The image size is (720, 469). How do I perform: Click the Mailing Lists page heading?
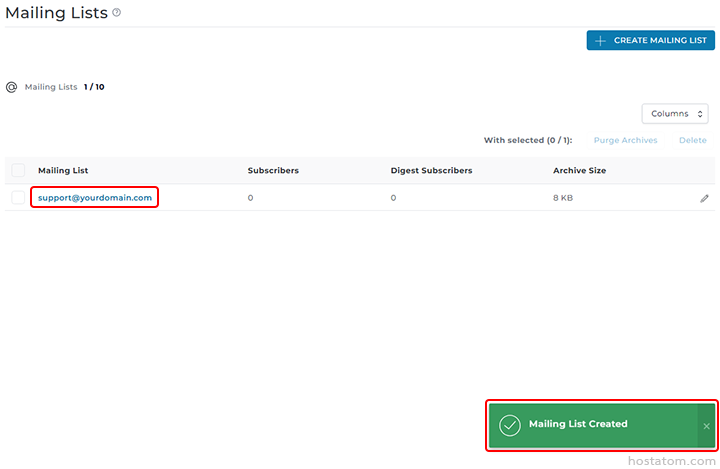coord(56,13)
